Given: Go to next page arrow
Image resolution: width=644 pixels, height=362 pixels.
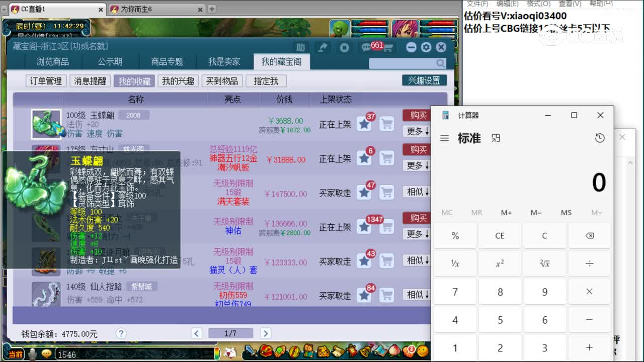Looking at the screenshot, I should tap(265, 333).
